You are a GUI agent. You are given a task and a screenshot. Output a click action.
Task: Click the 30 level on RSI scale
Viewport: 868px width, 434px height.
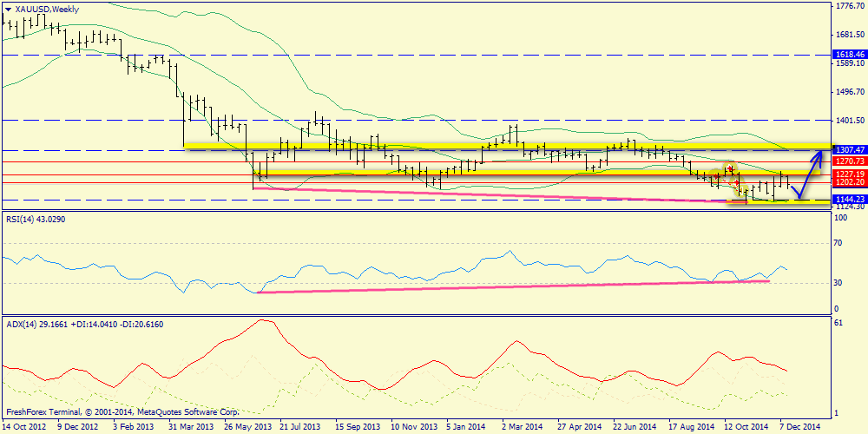838,283
